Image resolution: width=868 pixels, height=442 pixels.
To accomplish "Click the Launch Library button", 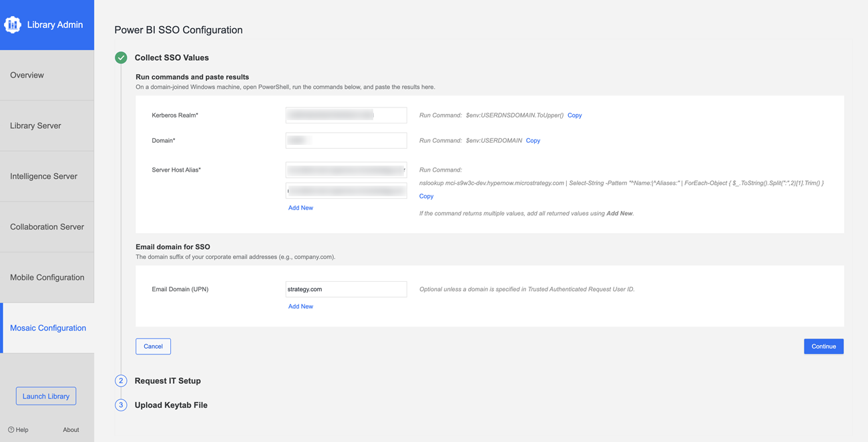I will [x=46, y=396].
